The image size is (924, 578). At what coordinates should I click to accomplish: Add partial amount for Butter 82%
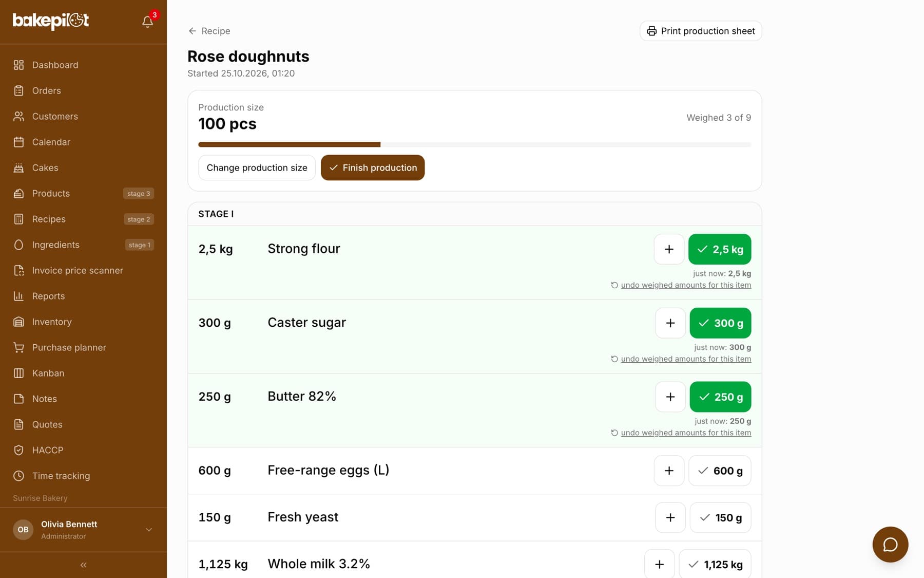[x=670, y=397]
